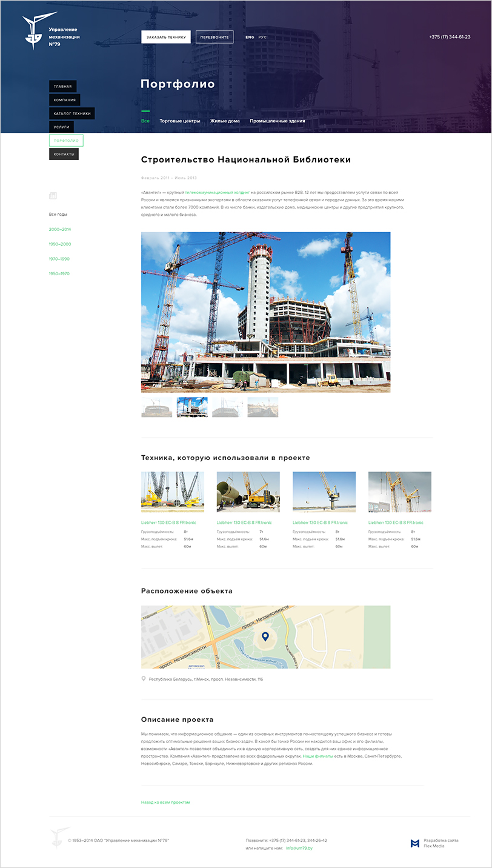This screenshot has height=868, width=492.
Task: Switch language to ENG
Action: pos(250,37)
